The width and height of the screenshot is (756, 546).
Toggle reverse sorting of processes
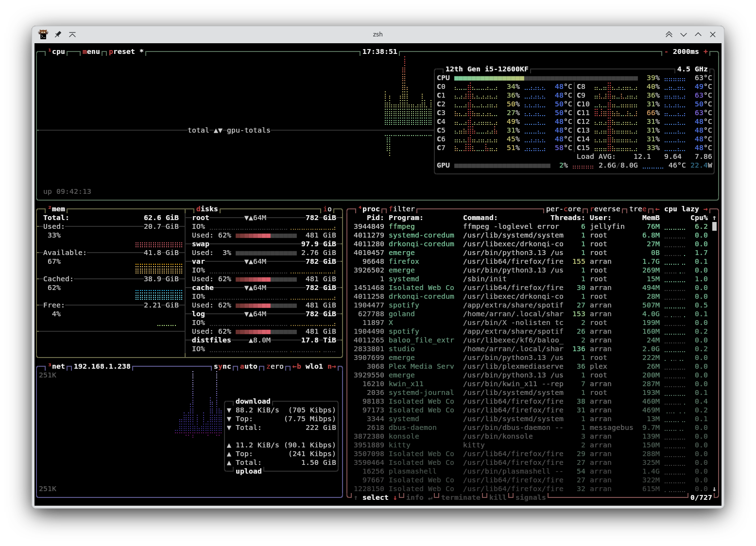click(x=605, y=209)
